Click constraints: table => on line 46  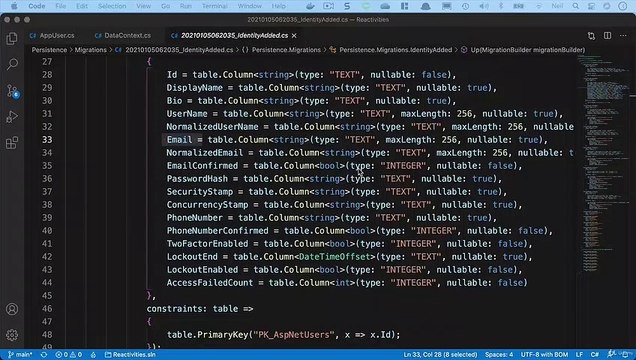coord(200,309)
